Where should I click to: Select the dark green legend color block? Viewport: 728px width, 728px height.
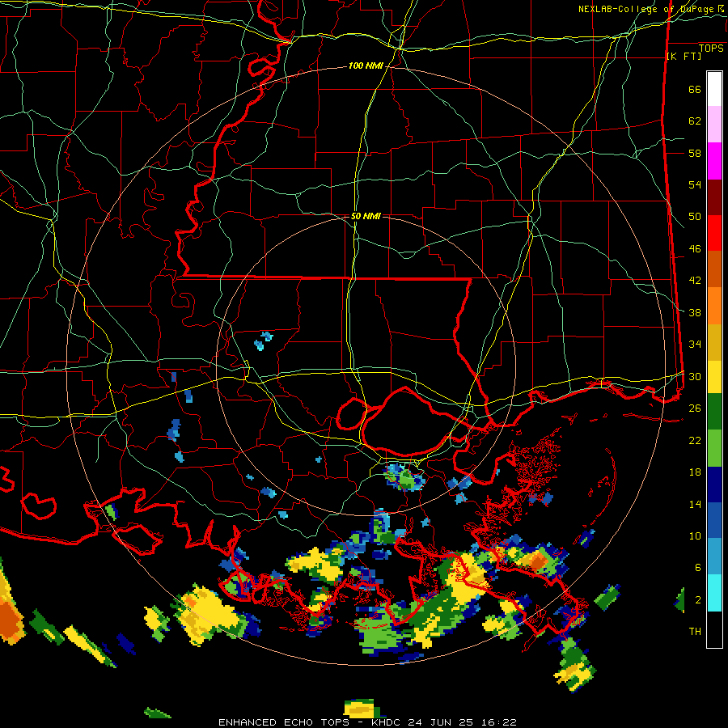pos(714,412)
